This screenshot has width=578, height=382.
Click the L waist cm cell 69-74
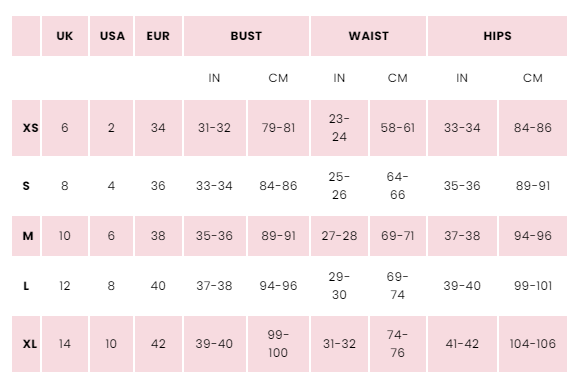(x=398, y=286)
